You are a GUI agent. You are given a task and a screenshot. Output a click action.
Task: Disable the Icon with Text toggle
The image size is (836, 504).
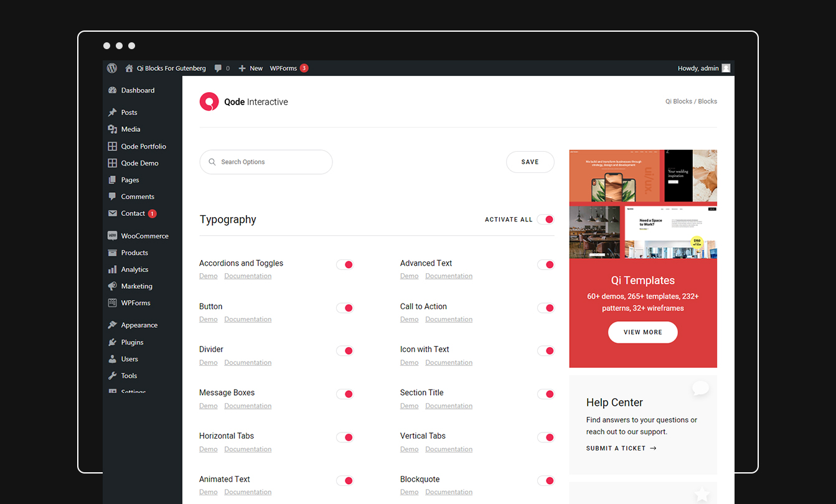(x=545, y=351)
